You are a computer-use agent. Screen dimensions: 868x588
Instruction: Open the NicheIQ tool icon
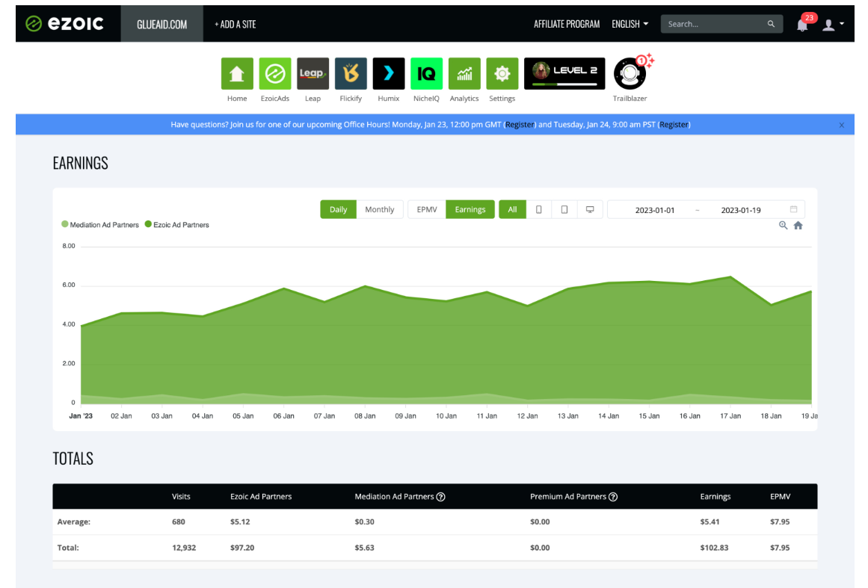(x=426, y=73)
